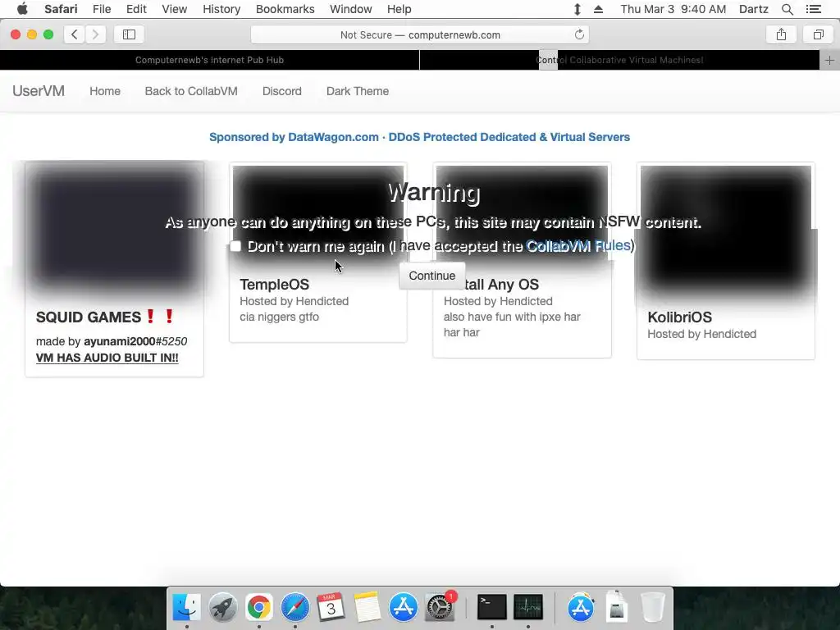Click Back to CollabVM link
Image resolution: width=840 pixels, height=630 pixels.
coord(191,91)
